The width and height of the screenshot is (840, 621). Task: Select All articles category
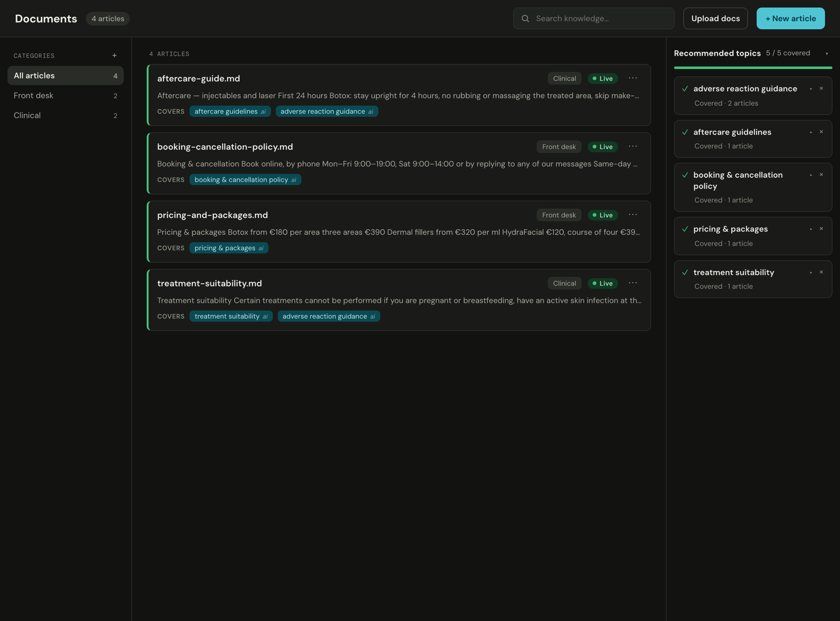[x=66, y=76]
